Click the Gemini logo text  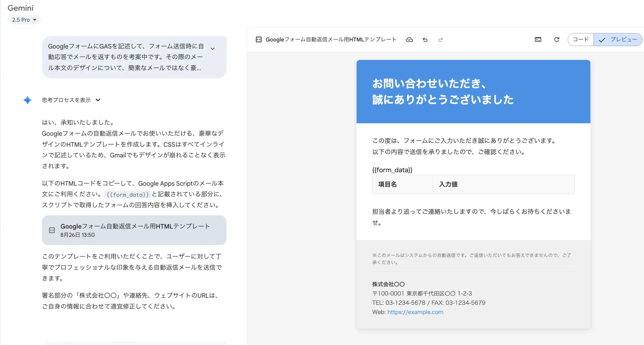[20, 8]
